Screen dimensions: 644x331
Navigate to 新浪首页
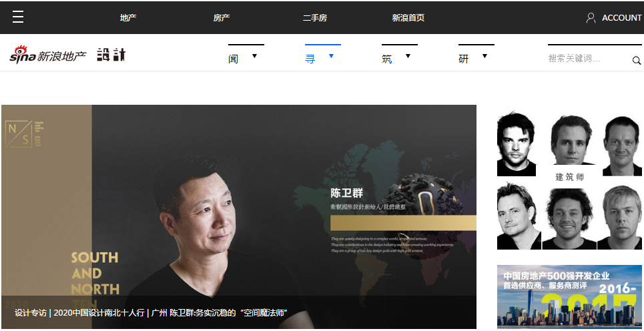[408, 18]
